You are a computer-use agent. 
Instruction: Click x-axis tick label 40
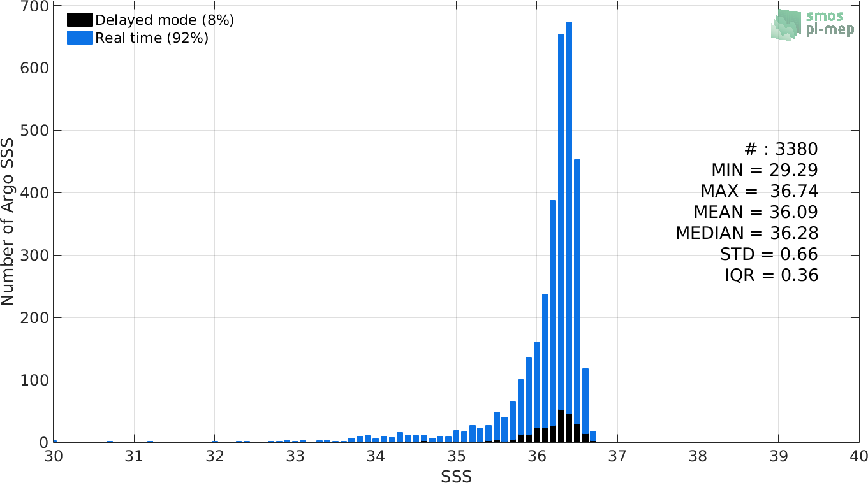[858, 457]
